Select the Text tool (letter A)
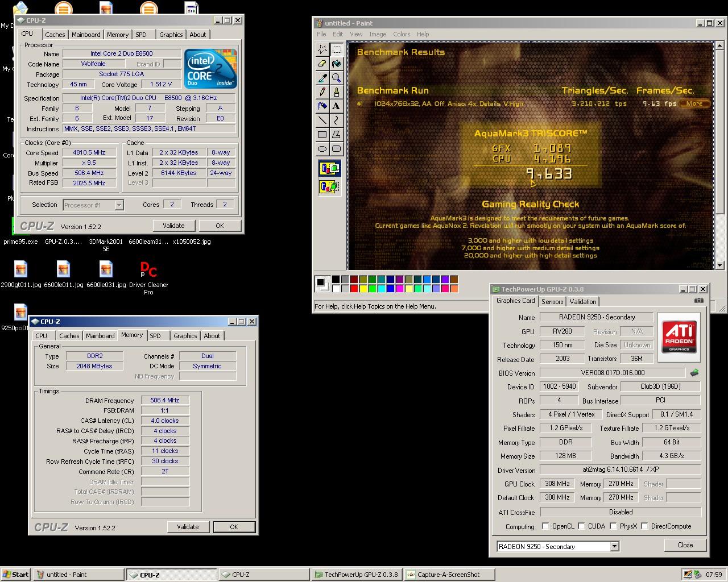Screen dimensions: 728x582 (337, 106)
